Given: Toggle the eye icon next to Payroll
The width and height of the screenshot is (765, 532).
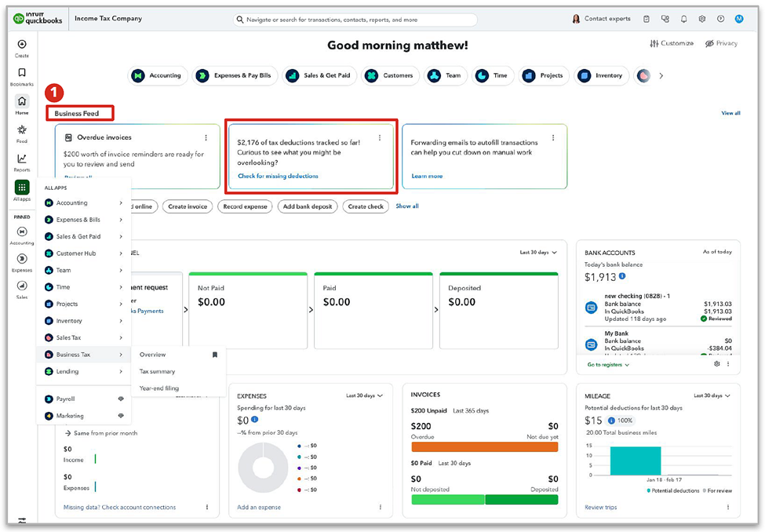Looking at the screenshot, I should 121,399.
